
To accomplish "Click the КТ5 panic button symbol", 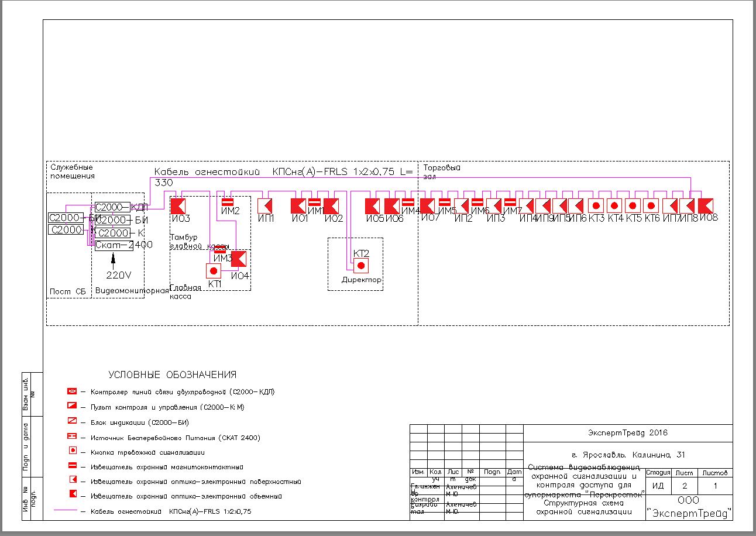I will click(633, 206).
